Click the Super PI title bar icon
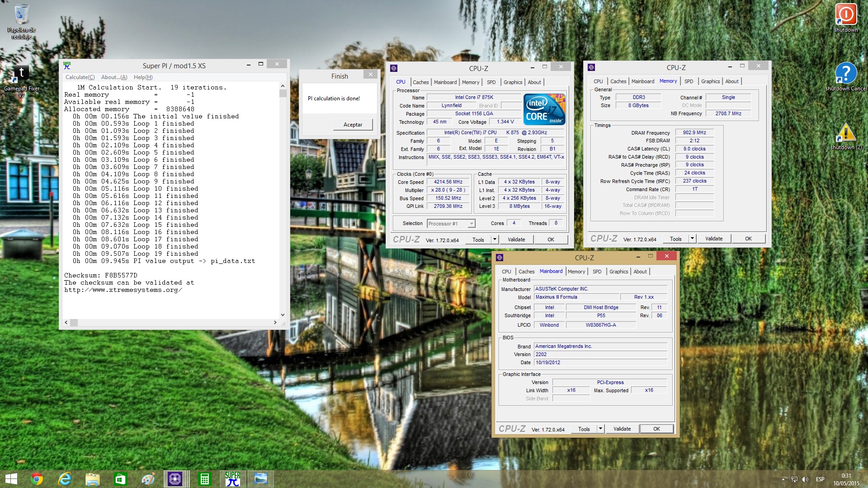 point(67,66)
